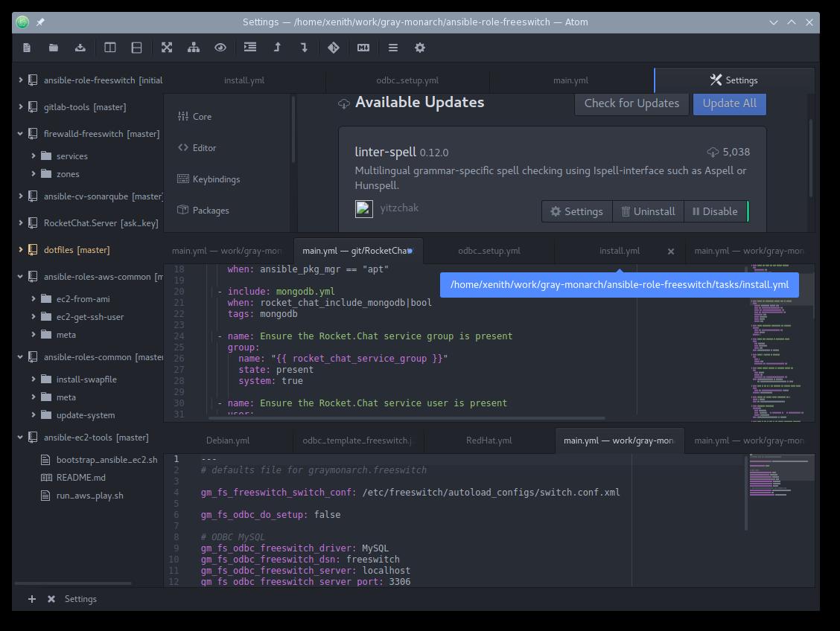
Task: Close the install.yml tab with its X
Action: pyautogui.click(x=671, y=251)
